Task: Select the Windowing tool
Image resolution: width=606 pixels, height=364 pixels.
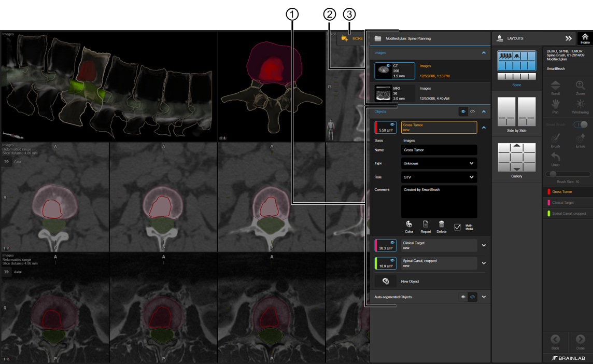Action: pos(580,106)
